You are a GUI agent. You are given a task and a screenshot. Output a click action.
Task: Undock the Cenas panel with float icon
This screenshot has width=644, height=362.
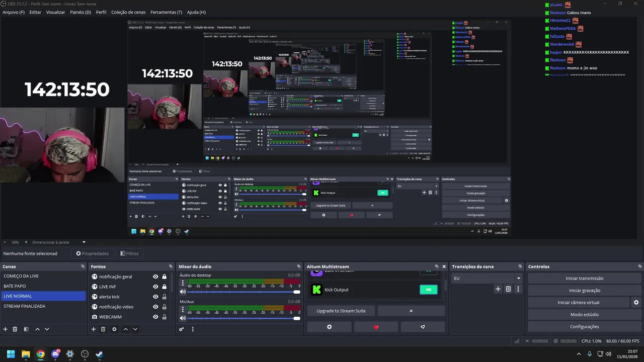[x=83, y=266]
